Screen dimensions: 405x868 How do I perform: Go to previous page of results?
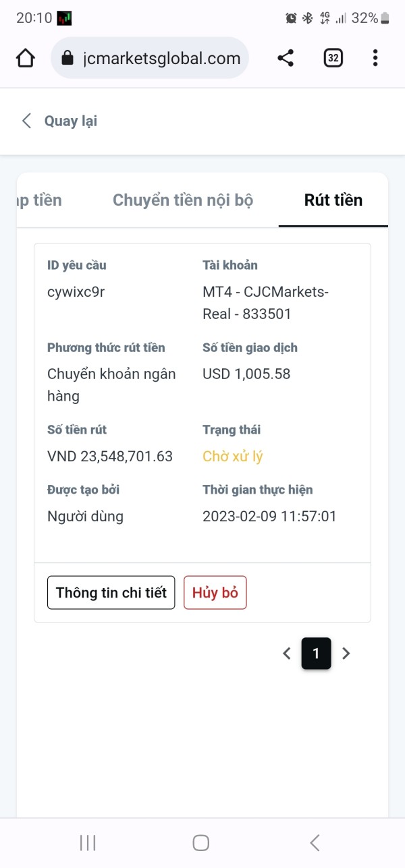point(287,653)
